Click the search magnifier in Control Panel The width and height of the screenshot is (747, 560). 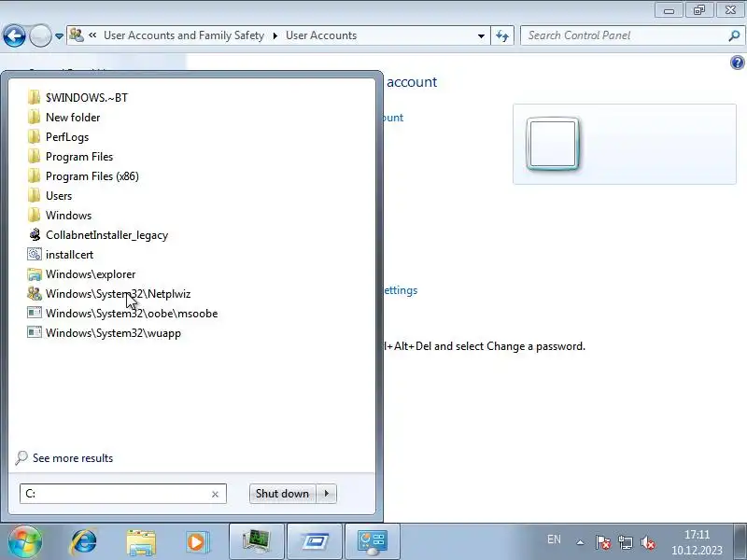[x=734, y=35]
